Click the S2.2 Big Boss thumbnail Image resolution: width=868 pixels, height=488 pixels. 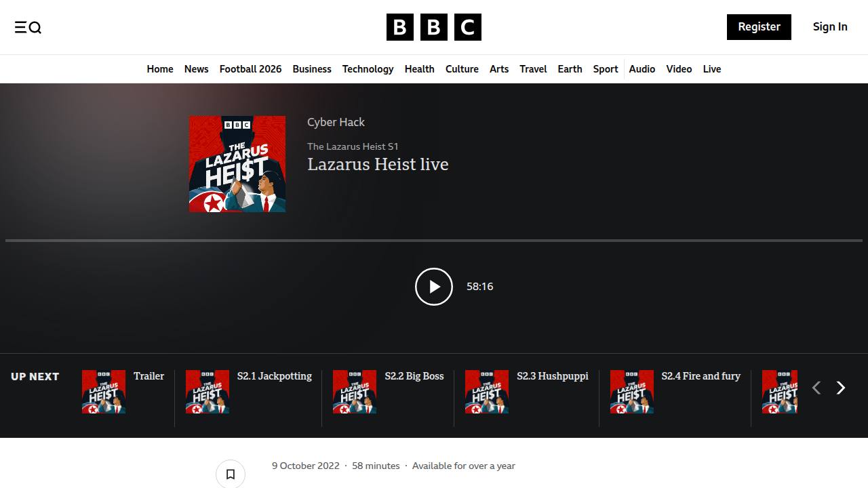[355, 392]
